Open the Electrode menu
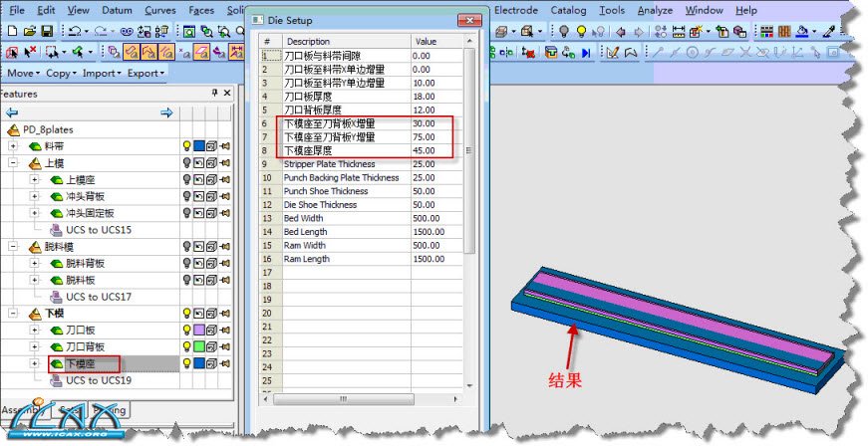 pyautogui.click(x=516, y=10)
